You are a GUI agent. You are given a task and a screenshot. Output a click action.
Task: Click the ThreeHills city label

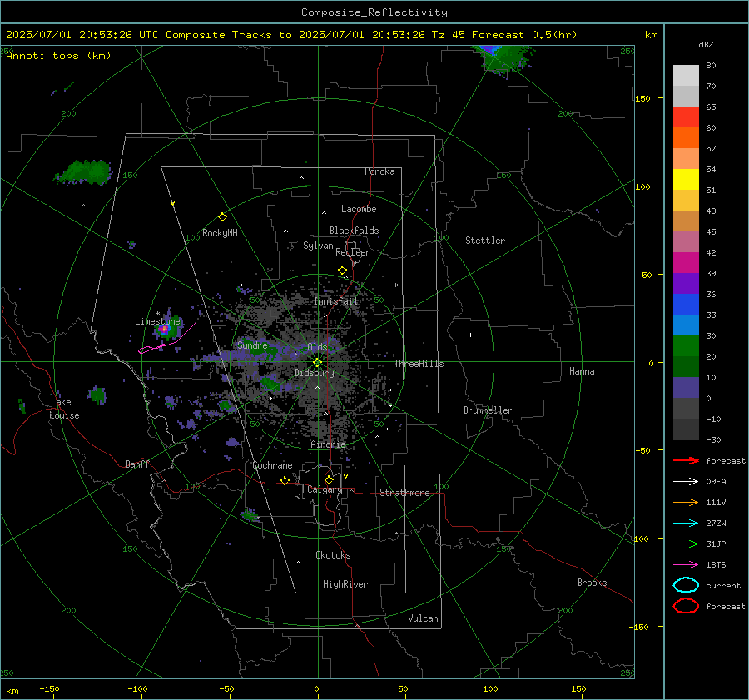pos(419,364)
